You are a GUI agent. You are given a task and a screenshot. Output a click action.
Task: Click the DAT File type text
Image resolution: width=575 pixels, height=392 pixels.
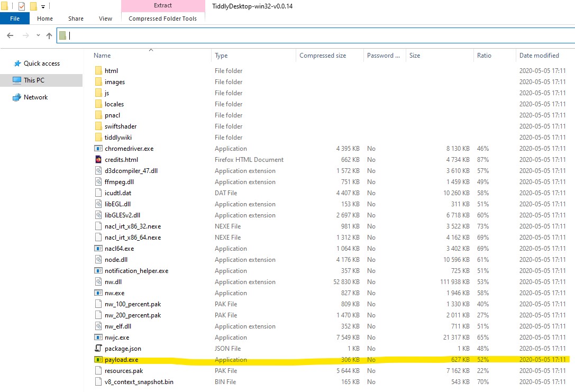tap(226, 193)
